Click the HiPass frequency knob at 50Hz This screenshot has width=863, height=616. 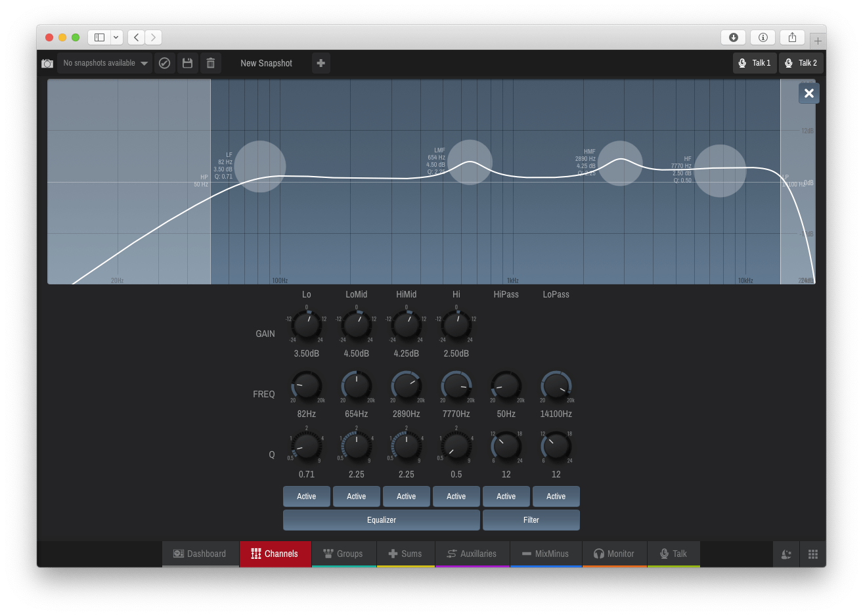pyautogui.click(x=506, y=385)
